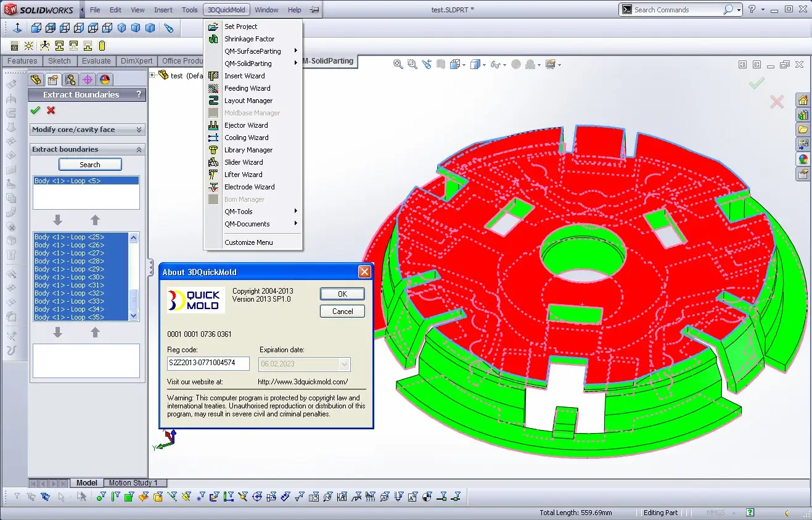
Task: Open the PropertyManager tab icon
Action: (53, 80)
